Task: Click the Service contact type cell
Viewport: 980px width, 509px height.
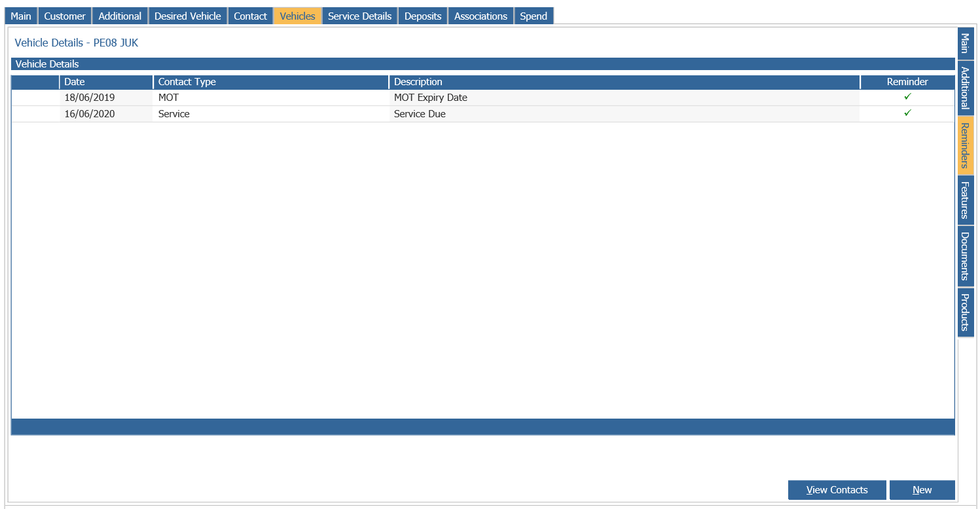Action: click(271, 114)
